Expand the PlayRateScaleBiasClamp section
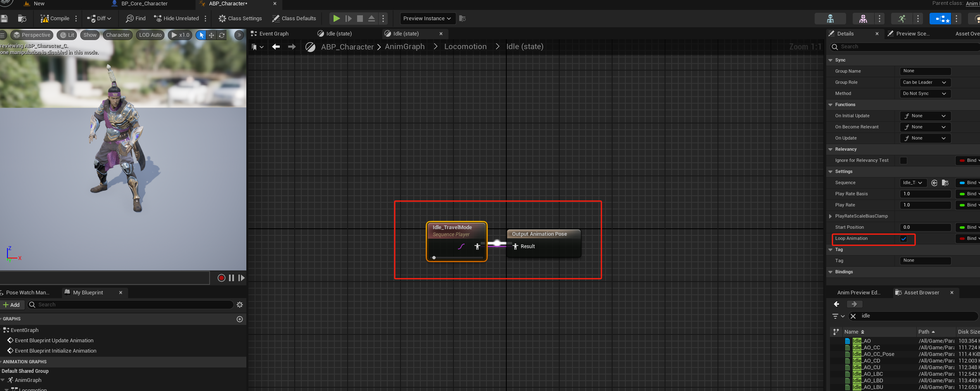Image resolution: width=980 pixels, height=391 pixels. [x=830, y=216]
